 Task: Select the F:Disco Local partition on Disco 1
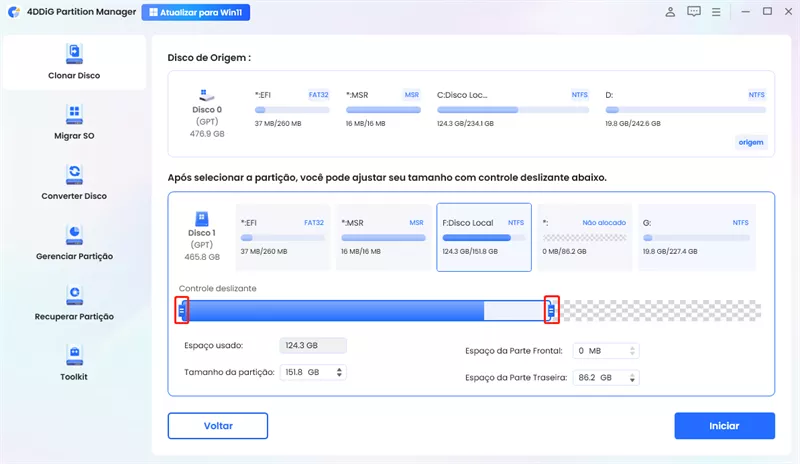click(x=484, y=237)
